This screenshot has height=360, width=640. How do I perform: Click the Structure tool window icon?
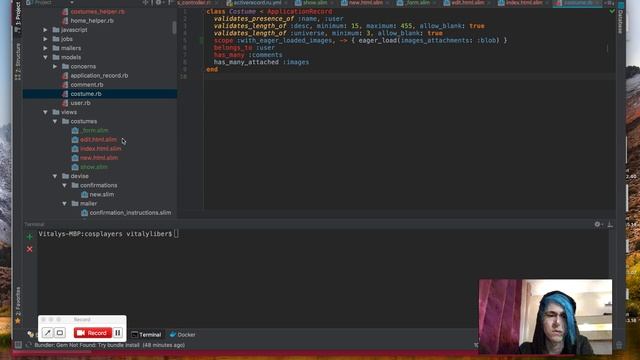pyautogui.click(x=18, y=76)
